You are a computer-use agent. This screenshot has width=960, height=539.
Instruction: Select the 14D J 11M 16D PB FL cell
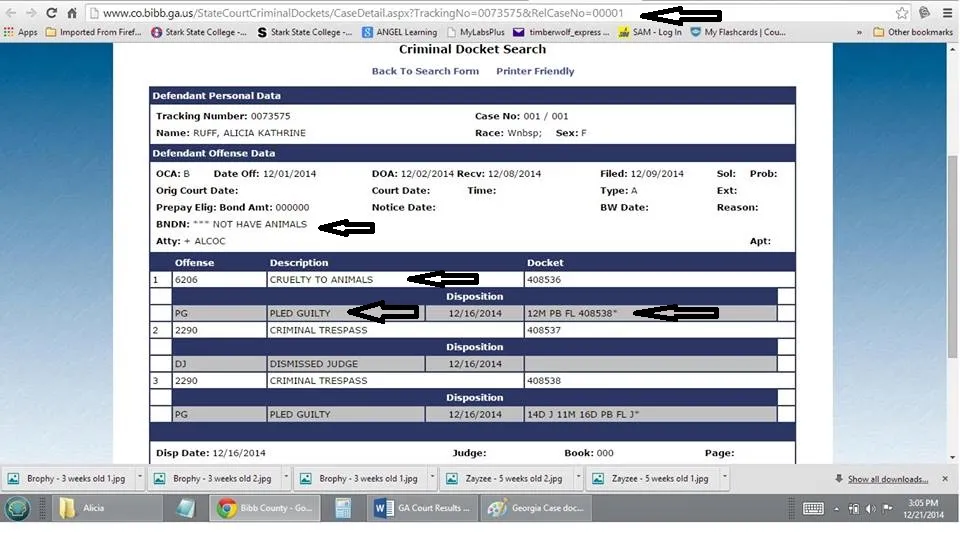click(650, 414)
